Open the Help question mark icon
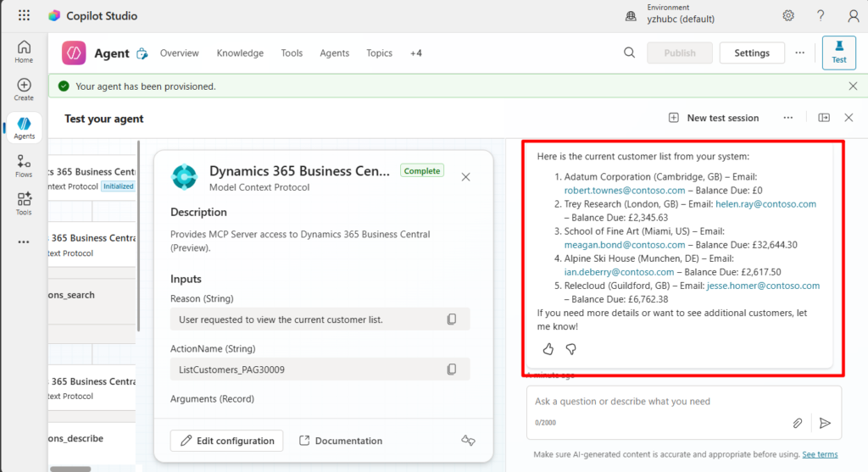Screen dimensions: 868x472 pos(821,15)
